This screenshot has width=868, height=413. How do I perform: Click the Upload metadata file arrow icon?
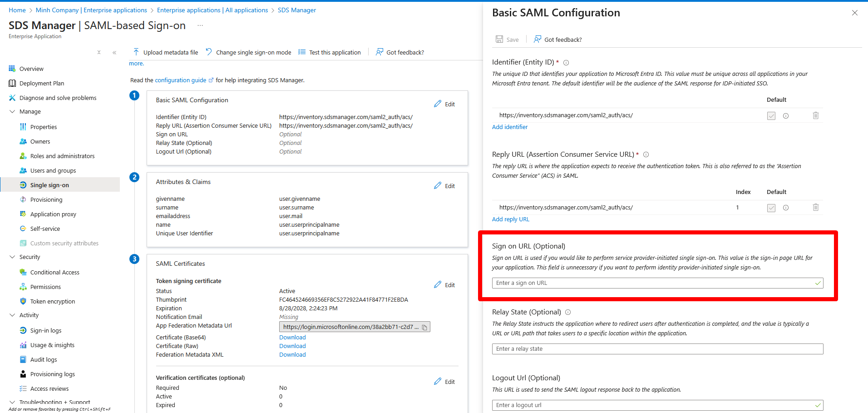click(136, 52)
